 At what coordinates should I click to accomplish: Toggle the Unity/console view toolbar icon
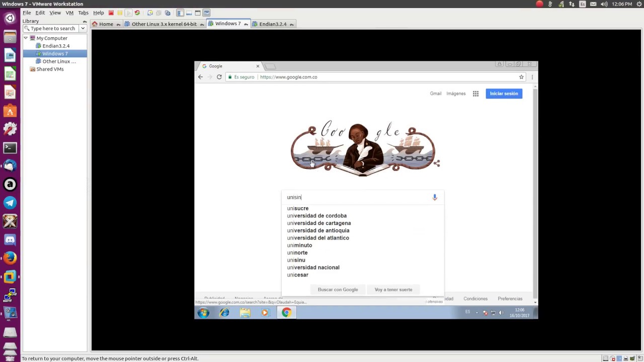(x=207, y=13)
